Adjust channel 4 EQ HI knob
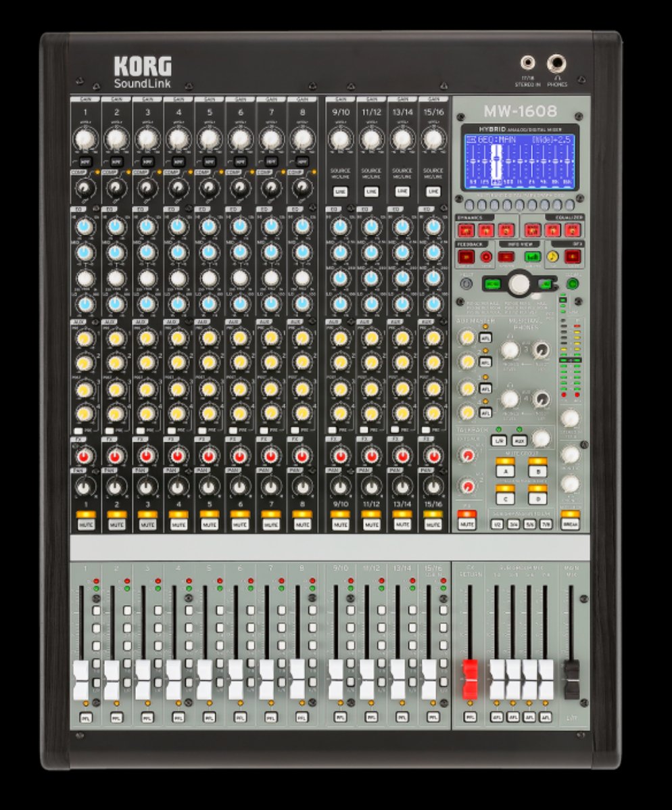The width and height of the screenshot is (672, 810). (178, 227)
